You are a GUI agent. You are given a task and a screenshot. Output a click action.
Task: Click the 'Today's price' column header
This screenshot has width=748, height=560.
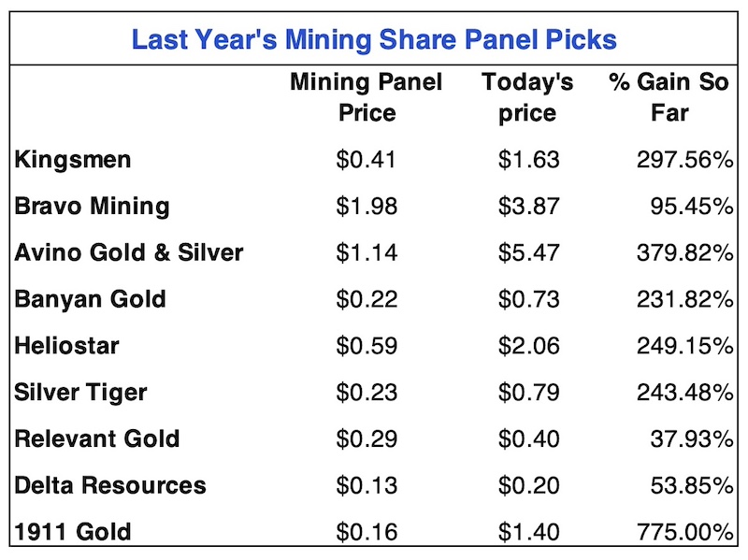(528, 97)
